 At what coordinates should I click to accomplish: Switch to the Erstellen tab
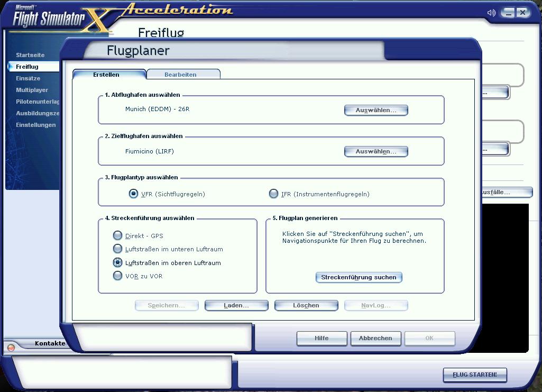coord(109,74)
